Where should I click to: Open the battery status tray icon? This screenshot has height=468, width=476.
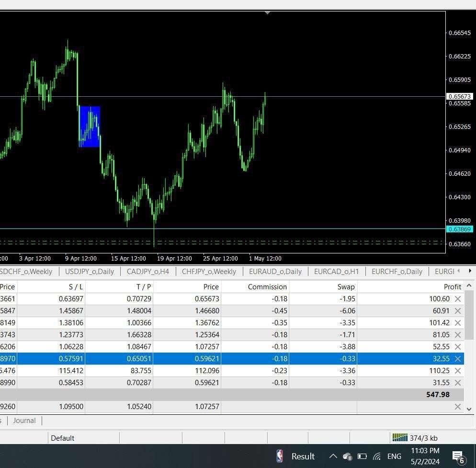coord(362,456)
